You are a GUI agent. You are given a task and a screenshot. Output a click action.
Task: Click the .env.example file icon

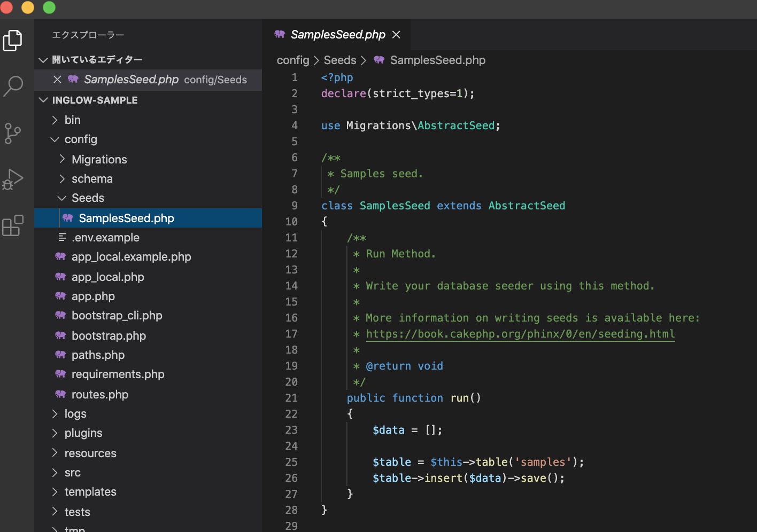(x=62, y=237)
